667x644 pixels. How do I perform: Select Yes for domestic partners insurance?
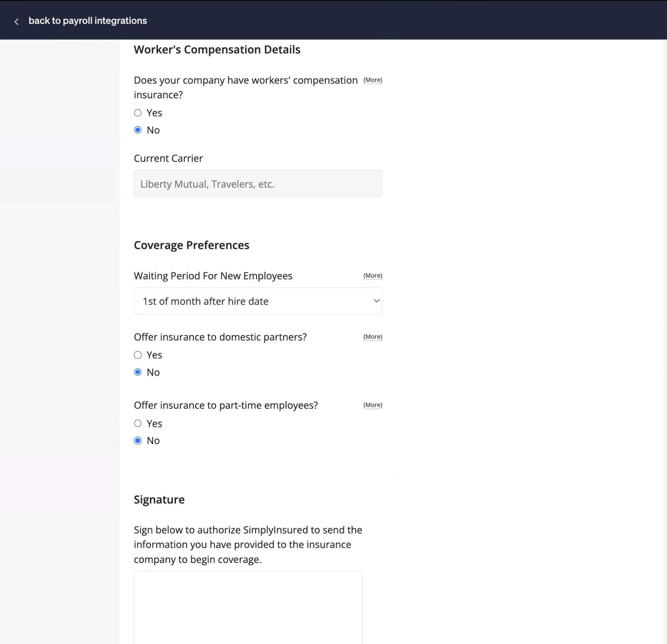138,355
